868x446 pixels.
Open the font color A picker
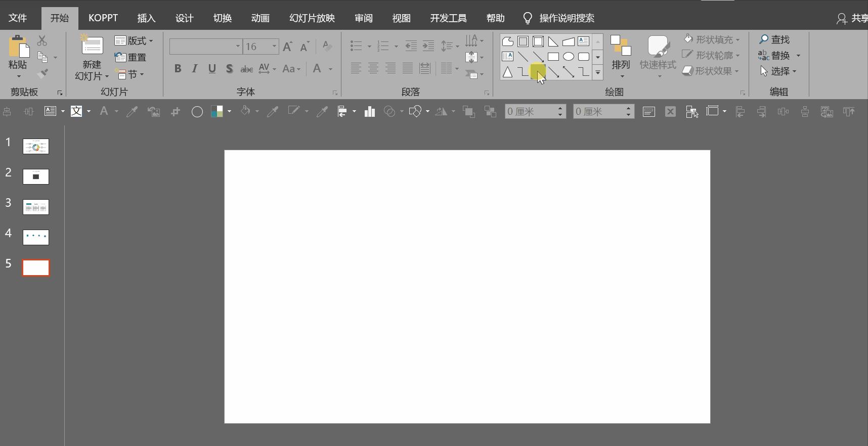pos(317,69)
